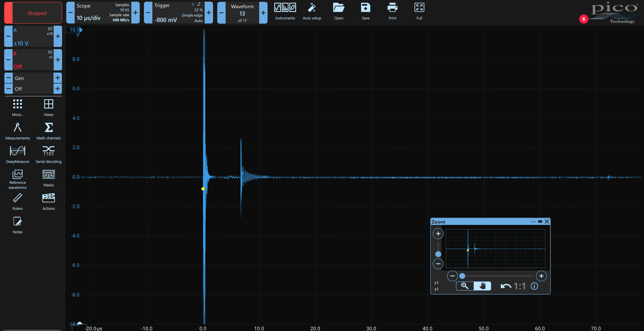Click the generator Off plus button
The height and width of the screenshot is (331, 644).
(58, 89)
